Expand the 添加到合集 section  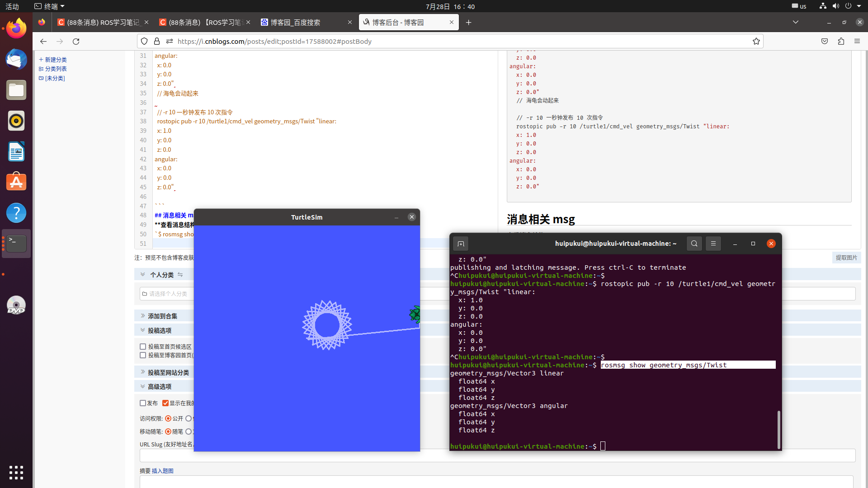click(143, 316)
